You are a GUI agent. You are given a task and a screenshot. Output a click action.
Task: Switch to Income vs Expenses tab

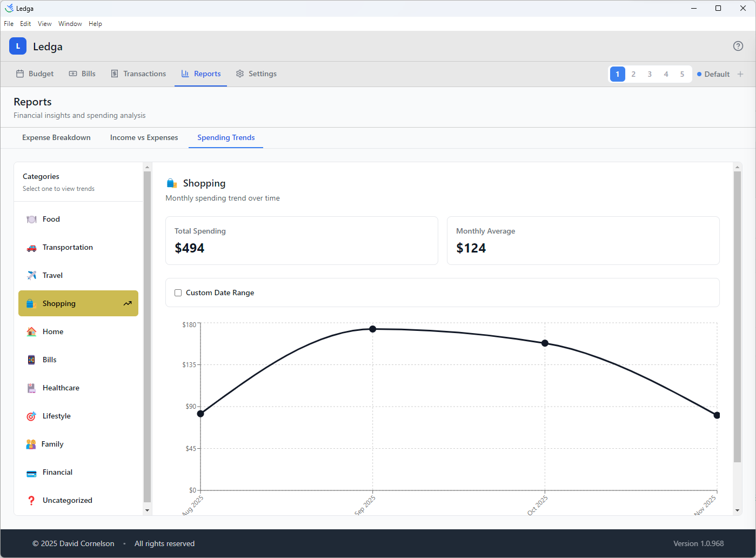click(144, 137)
